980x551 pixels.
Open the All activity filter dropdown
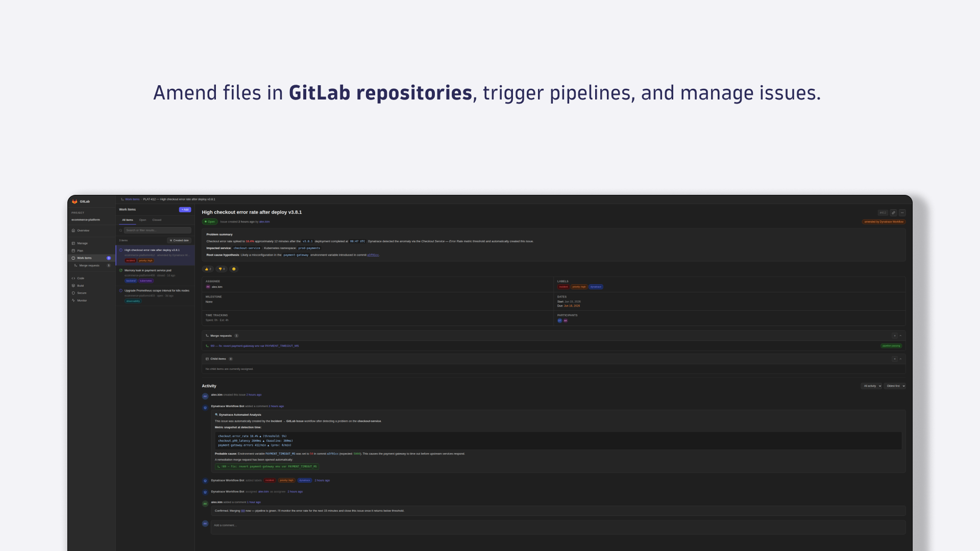coord(871,386)
